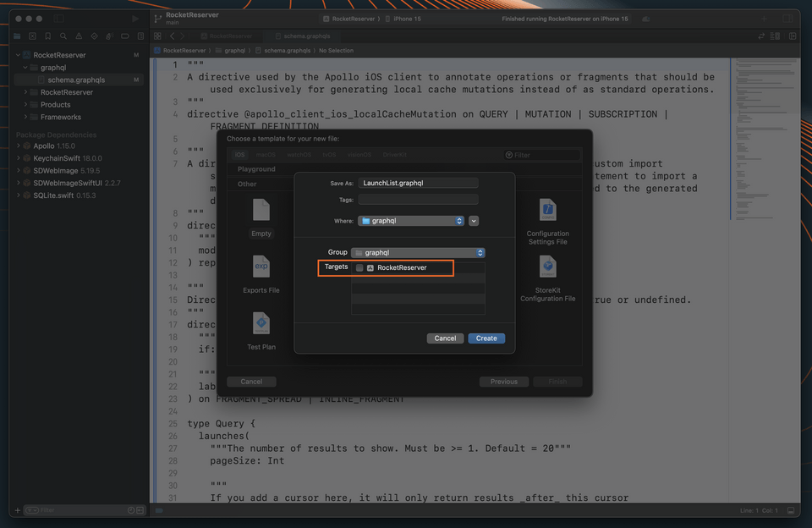The width and height of the screenshot is (812, 528).
Task: Go forward with the editor forward arrow
Action: (183, 36)
